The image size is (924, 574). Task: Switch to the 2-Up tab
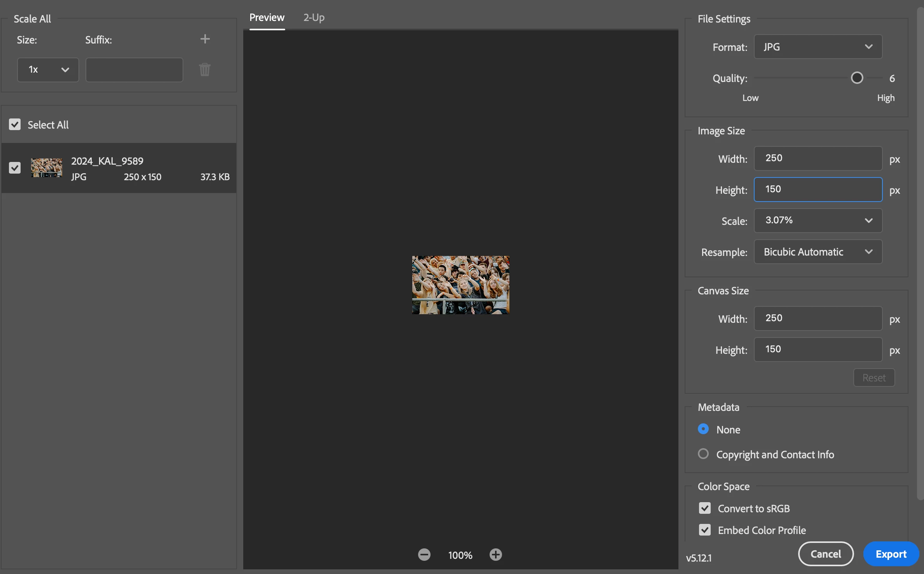[x=314, y=17]
